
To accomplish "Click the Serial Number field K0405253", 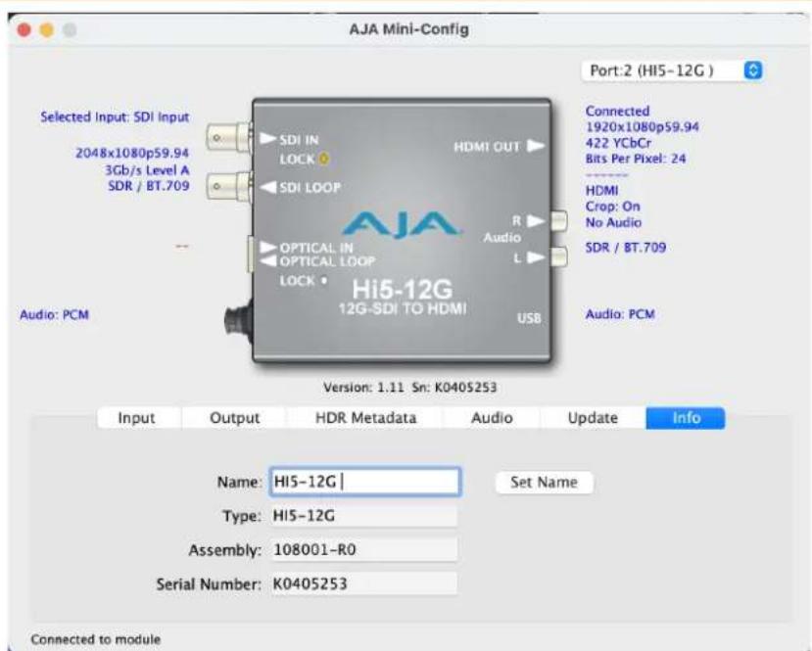I will click(364, 583).
